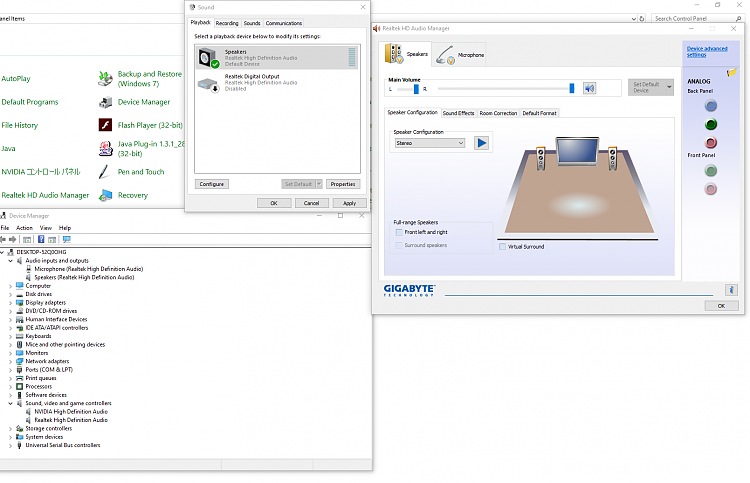This screenshot has width=750, height=483.
Task: Switch to the Sound Effects tab
Action: tap(458, 113)
